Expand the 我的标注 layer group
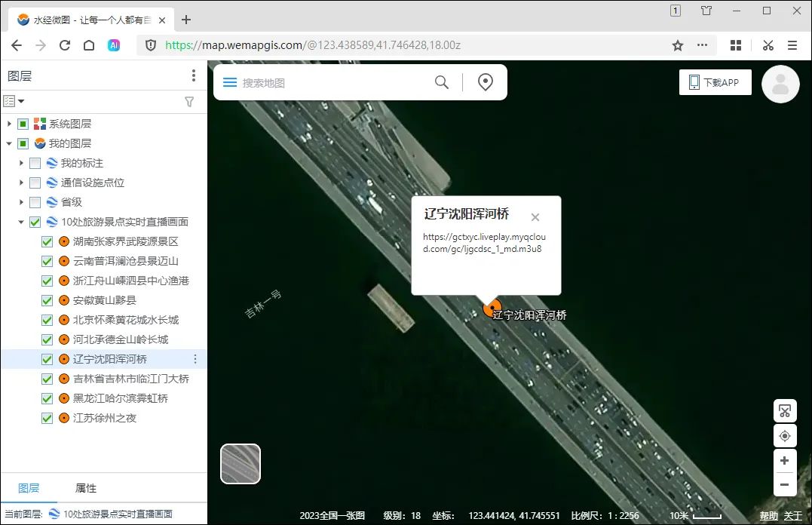The width and height of the screenshot is (812, 525). click(21, 163)
